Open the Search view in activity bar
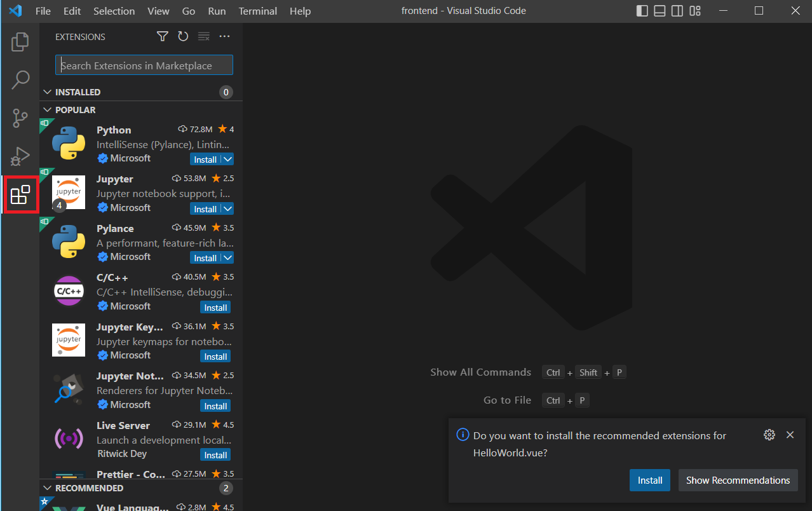 coord(20,80)
